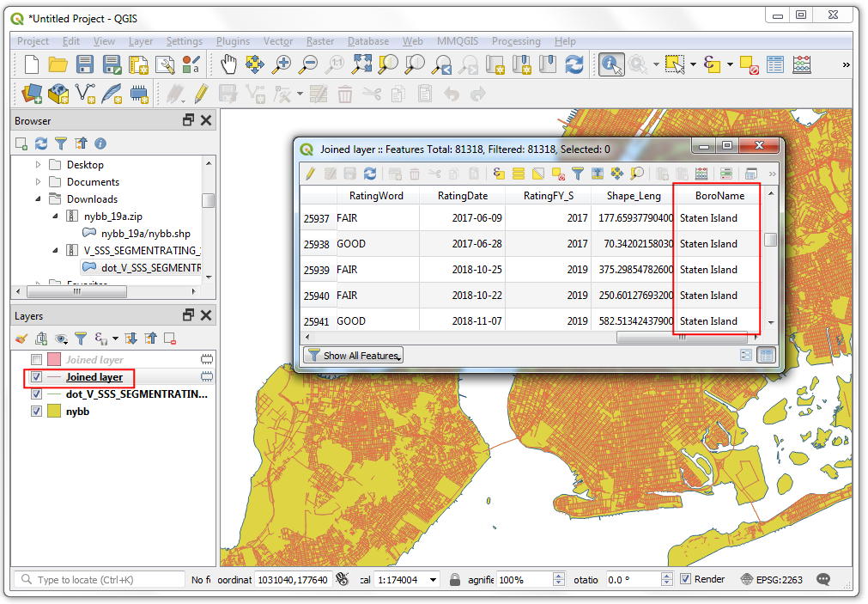Open the Processing menu
This screenshot has width=868, height=604.
pos(516,41)
